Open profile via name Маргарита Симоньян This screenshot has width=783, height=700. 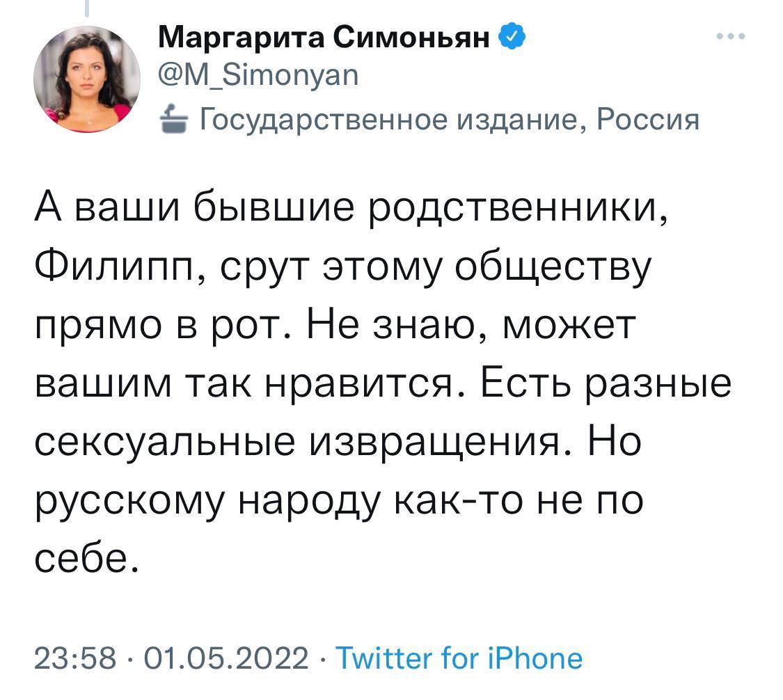pyautogui.click(x=324, y=38)
